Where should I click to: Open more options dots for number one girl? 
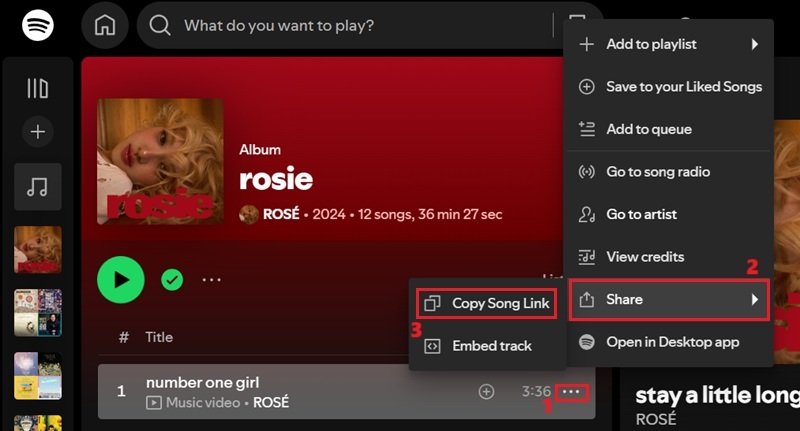(571, 392)
